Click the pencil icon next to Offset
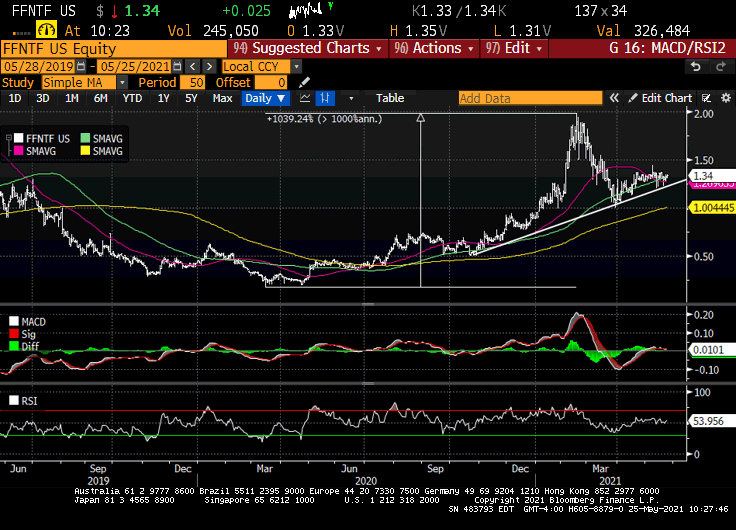Screen dimensions: 736x530 pyautogui.click(x=304, y=83)
